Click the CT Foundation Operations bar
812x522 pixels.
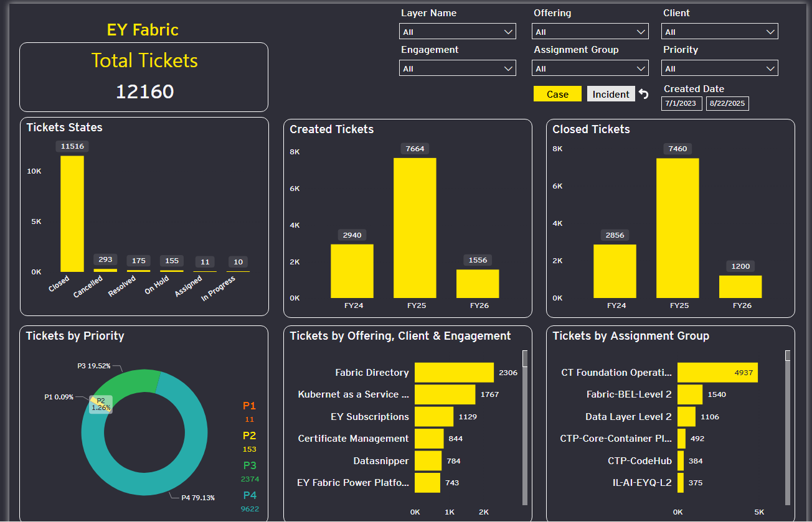(717, 373)
